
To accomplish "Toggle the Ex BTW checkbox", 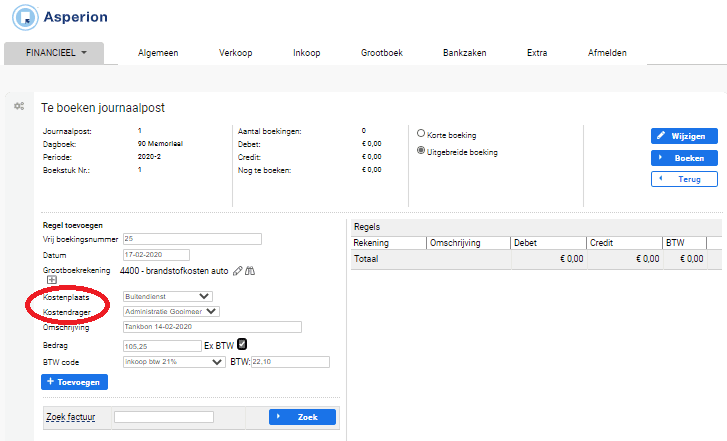I will pyautogui.click(x=242, y=344).
